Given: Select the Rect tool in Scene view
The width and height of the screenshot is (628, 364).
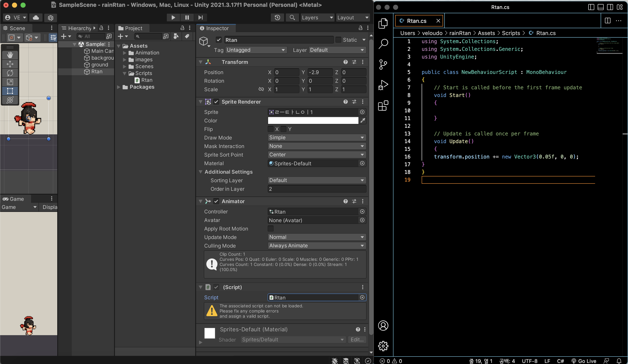Looking at the screenshot, I should point(10,91).
